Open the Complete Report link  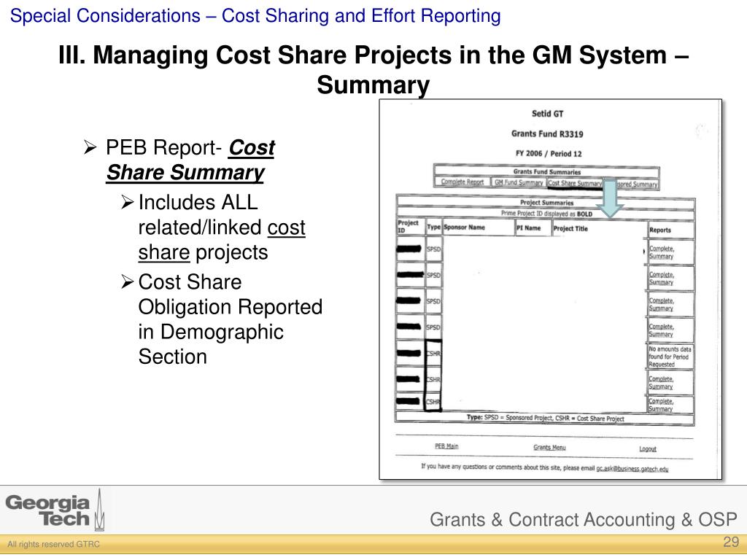point(462,182)
